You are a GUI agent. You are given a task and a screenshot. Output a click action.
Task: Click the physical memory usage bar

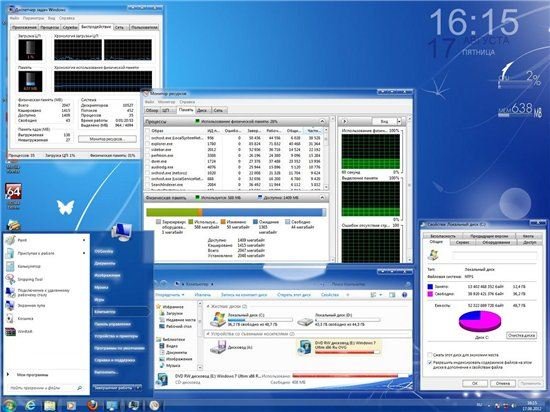[236, 212]
